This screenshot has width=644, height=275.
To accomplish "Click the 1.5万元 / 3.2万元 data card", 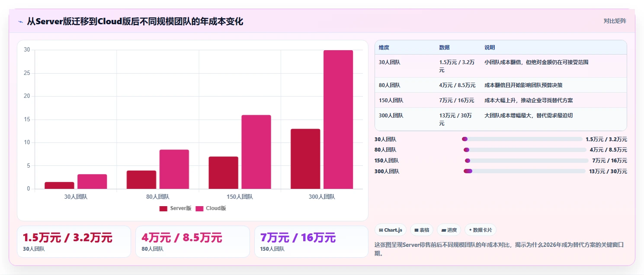I will pos(74,242).
